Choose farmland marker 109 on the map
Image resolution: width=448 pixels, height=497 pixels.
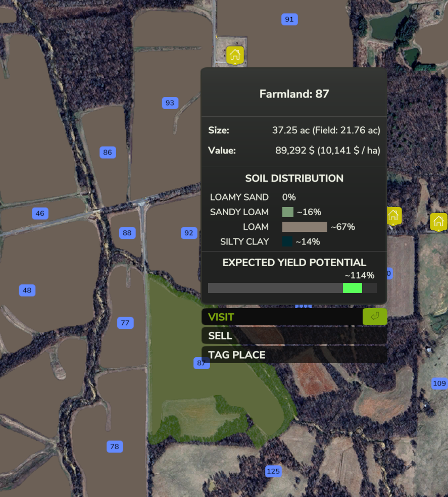[439, 383]
